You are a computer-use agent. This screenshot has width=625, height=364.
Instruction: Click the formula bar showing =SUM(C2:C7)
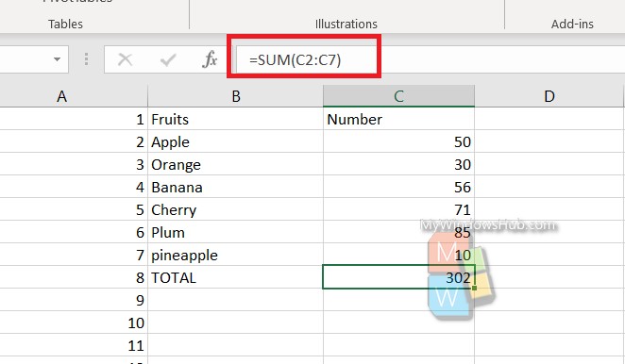click(x=431, y=59)
